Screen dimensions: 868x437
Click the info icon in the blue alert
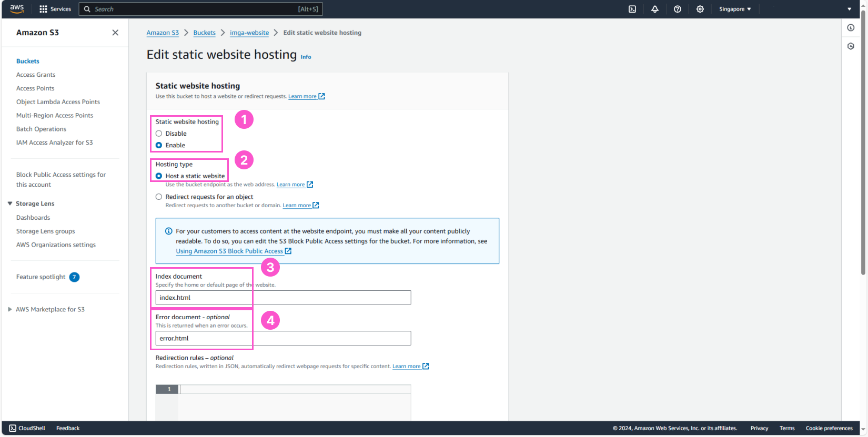pyautogui.click(x=169, y=231)
